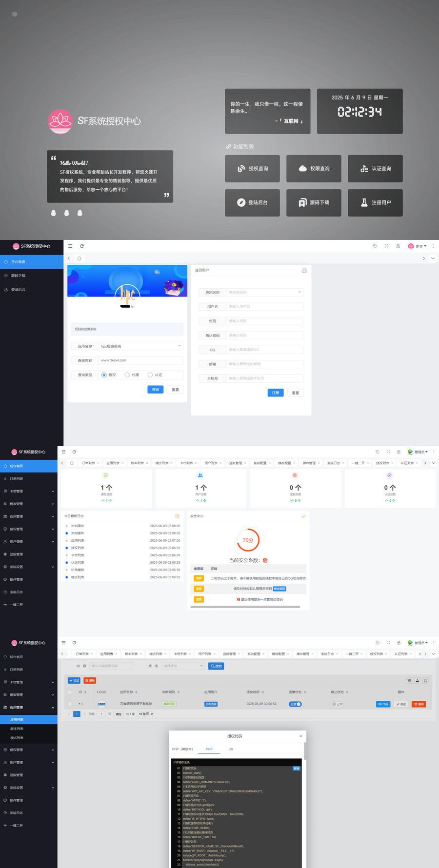Open 源码下载 in the first sidebar
Viewport: 439px width, 868px height.
tap(19, 276)
